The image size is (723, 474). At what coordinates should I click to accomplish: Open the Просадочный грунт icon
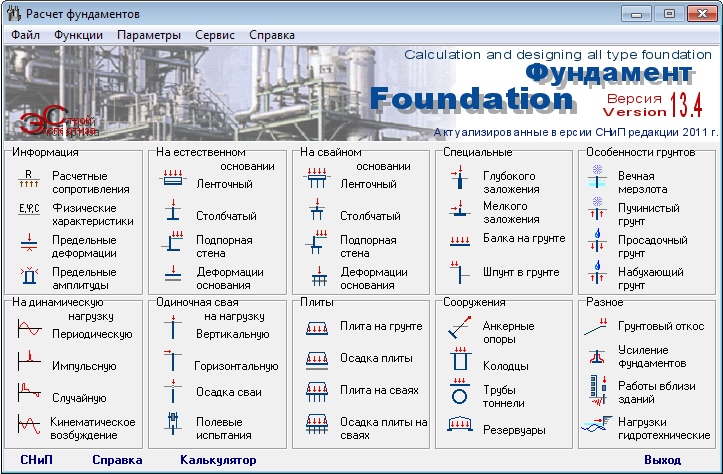(x=597, y=240)
